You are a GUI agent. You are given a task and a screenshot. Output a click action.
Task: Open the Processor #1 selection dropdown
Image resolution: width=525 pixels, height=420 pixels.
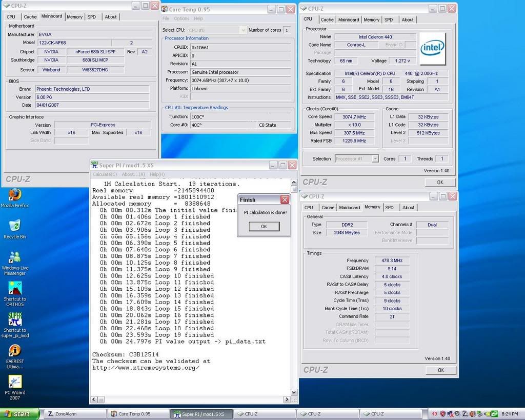click(x=375, y=159)
